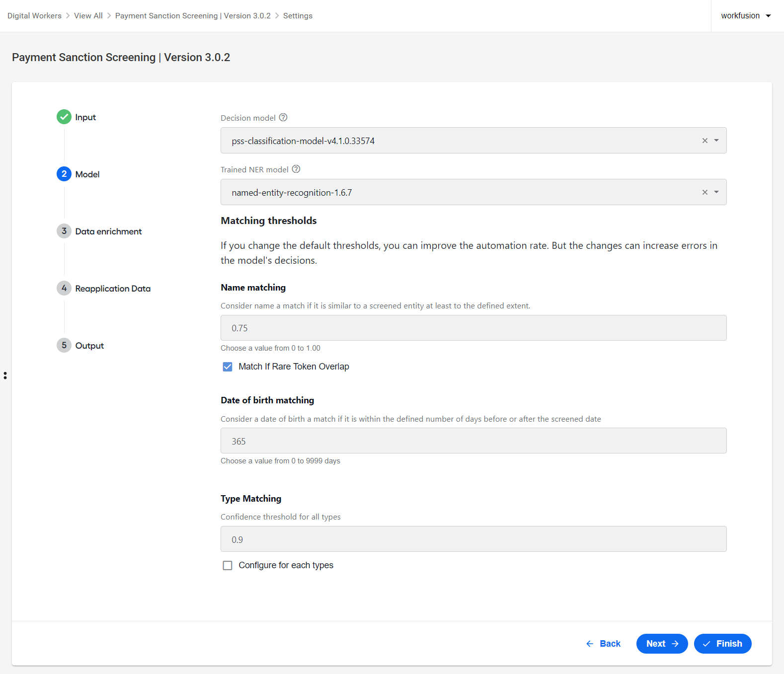
Task: Select 'Choose a value from 0 to 9999 days' hint
Action: click(x=280, y=461)
